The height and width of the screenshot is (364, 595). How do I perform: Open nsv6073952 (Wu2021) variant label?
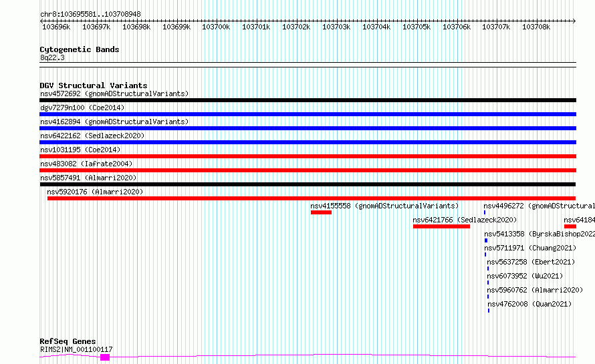tap(525, 276)
